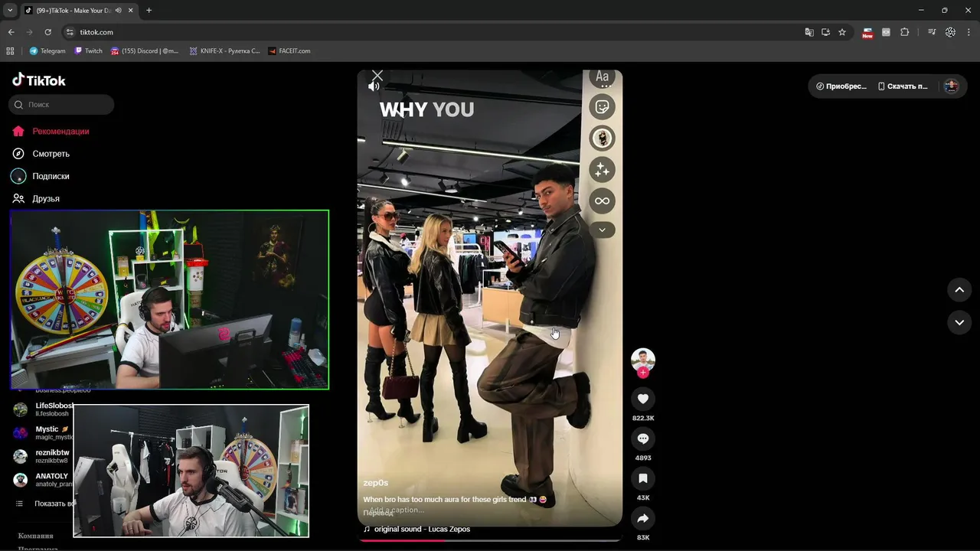Like the video with the heart icon
Image resolution: width=980 pixels, height=551 pixels.
pyautogui.click(x=643, y=399)
